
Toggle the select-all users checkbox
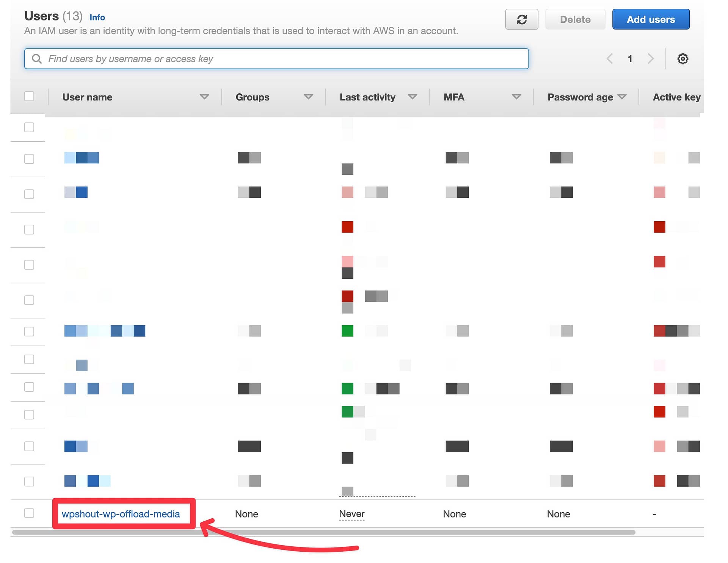(x=30, y=97)
